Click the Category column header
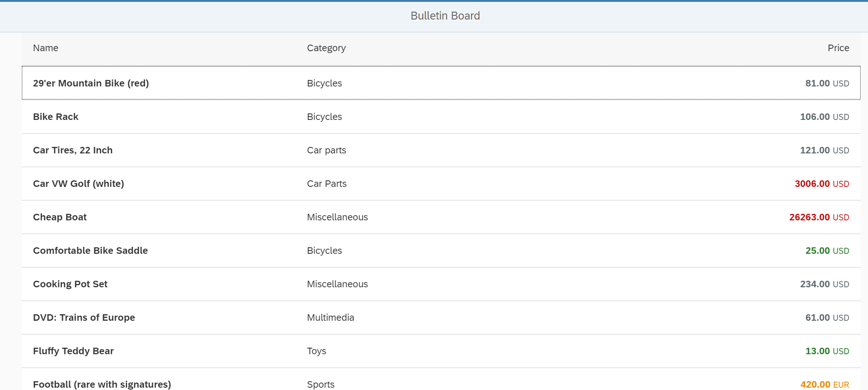The height and width of the screenshot is (390, 868). pos(326,48)
